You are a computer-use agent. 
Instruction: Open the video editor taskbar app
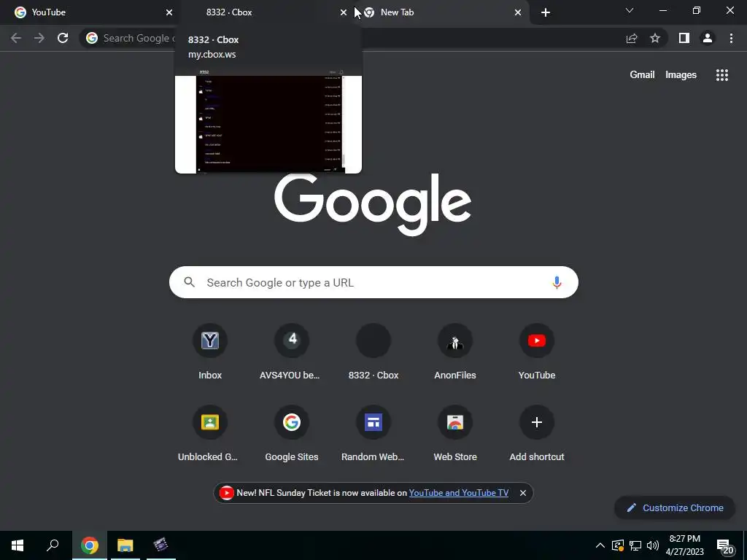(x=161, y=545)
